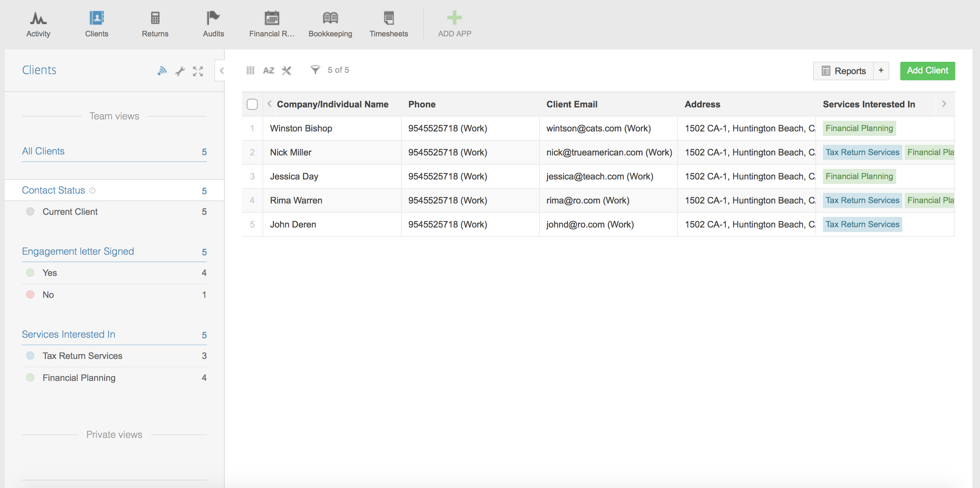The height and width of the screenshot is (488, 980).
Task: Open the Activity app icon
Action: click(x=38, y=18)
